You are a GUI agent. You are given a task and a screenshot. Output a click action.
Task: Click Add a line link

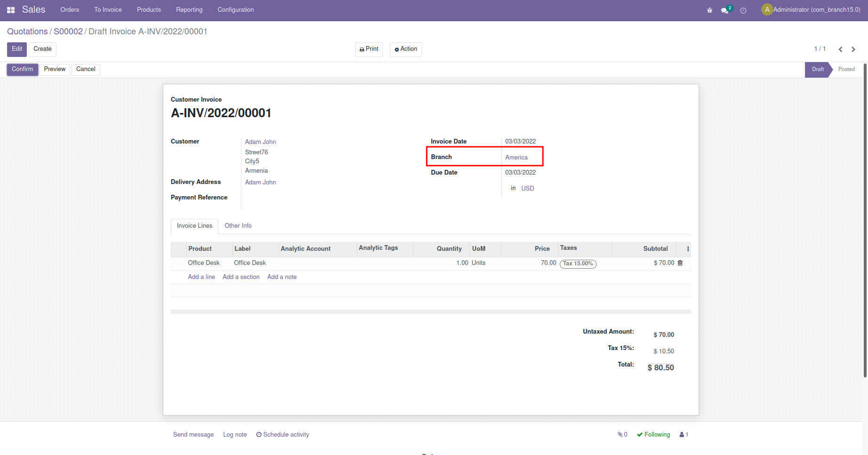tap(201, 277)
